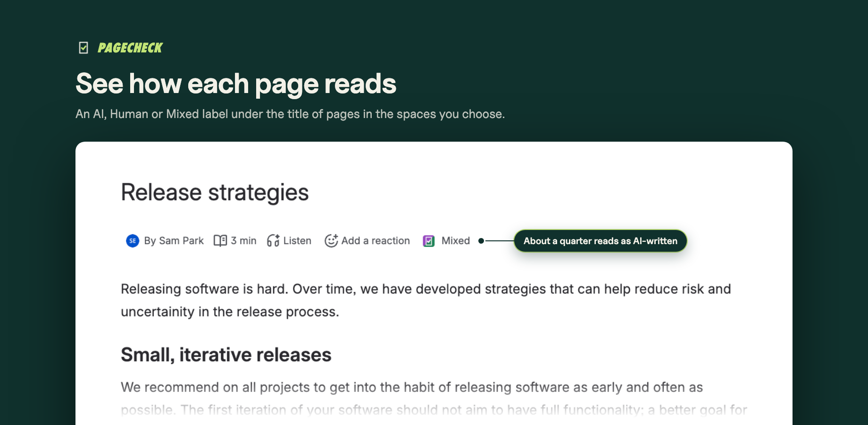The image size is (868, 425).
Task: Open Sam Park's SE avatar icon
Action: 133,241
